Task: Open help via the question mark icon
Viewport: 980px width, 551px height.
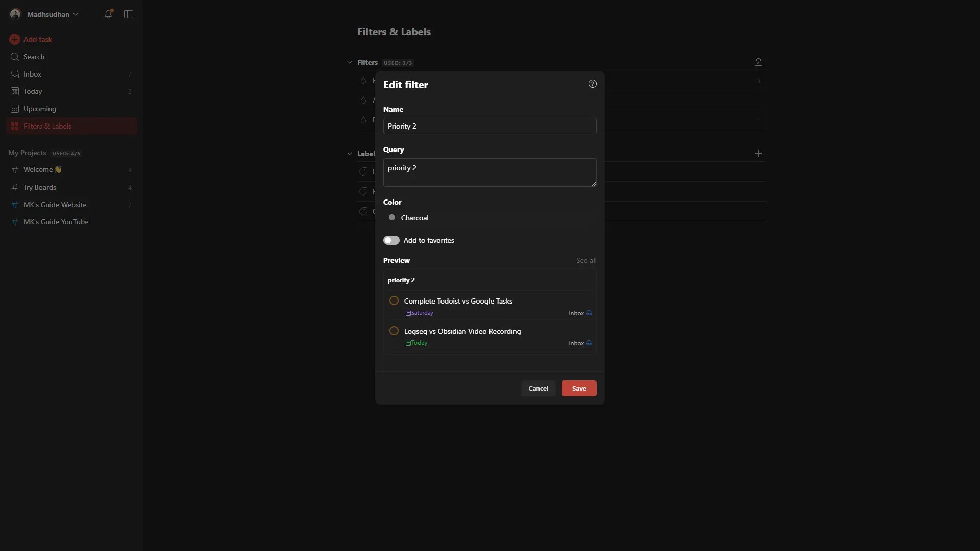Action: coord(592,84)
